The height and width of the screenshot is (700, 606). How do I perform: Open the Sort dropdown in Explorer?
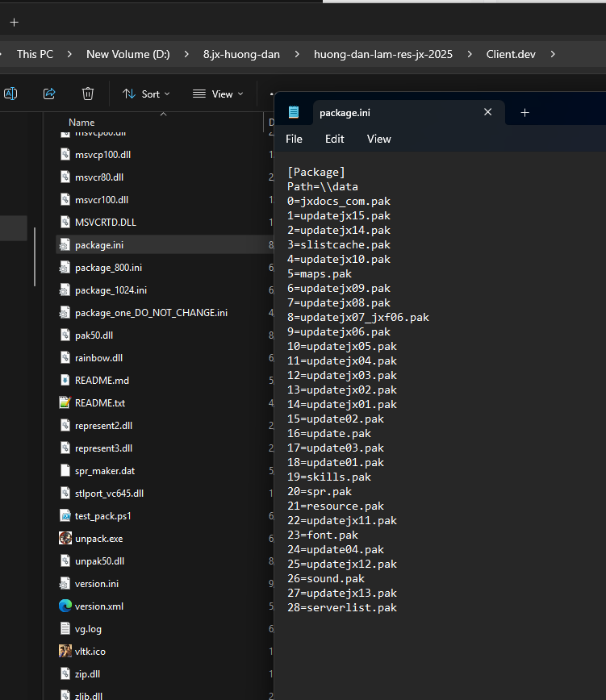click(x=146, y=94)
